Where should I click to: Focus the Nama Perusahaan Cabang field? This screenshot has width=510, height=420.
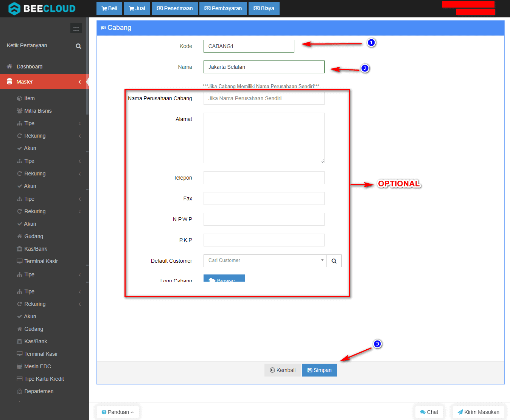point(264,98)
